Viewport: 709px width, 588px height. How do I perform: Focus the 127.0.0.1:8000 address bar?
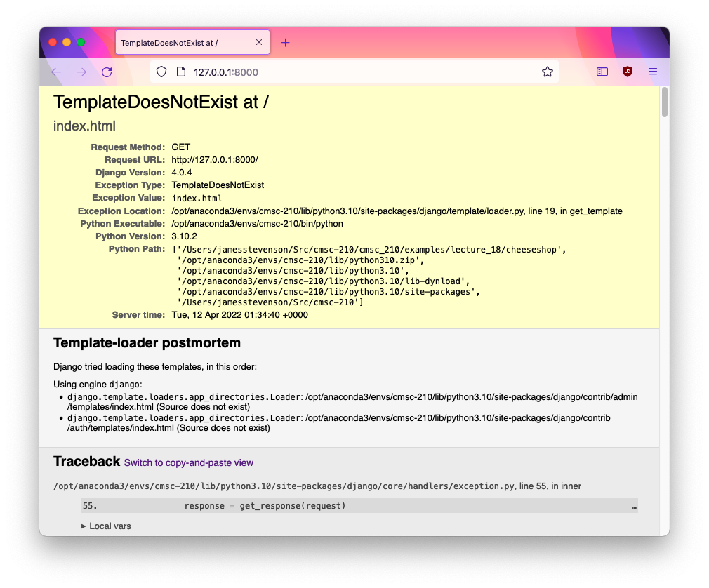(x=351, y=72)
